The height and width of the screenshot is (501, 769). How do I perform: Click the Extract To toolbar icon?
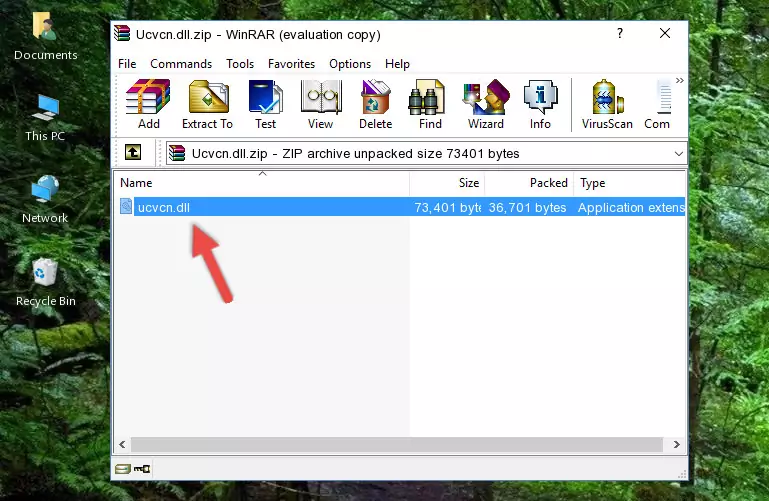[x=207, y=104]
